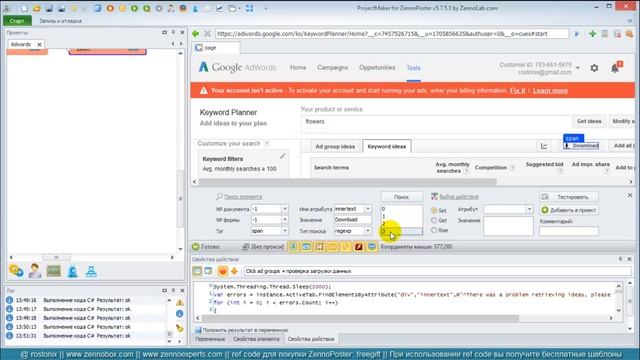Click the Get ideas button
Viewport: 640px width, 360px height.
[589, 121]
